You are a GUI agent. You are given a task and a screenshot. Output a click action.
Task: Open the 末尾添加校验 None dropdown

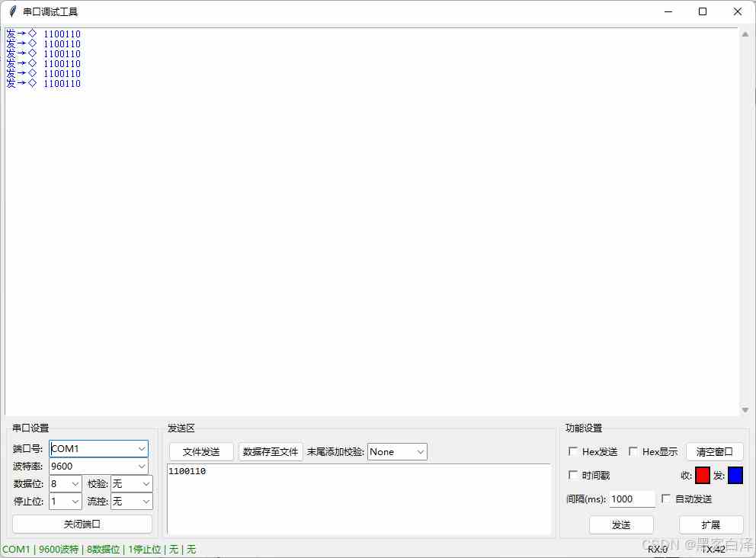tap(420, 452)
